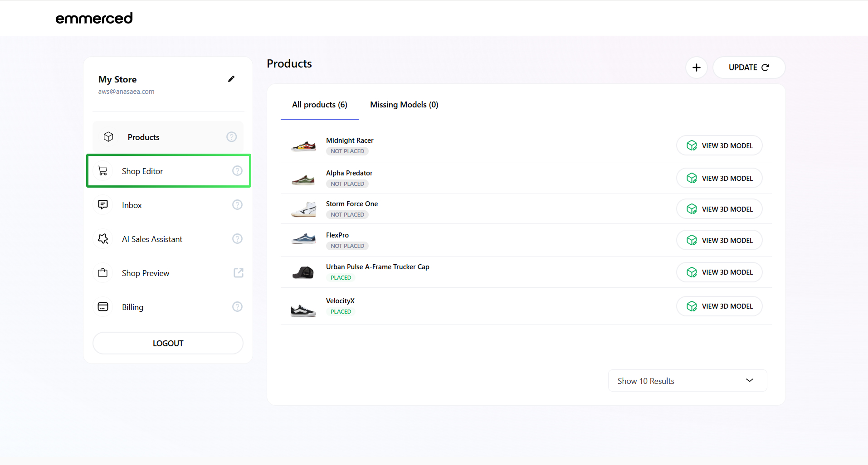Select the All products tab
868x465 pixels.
pyautogui.click(x=319, y=105)
